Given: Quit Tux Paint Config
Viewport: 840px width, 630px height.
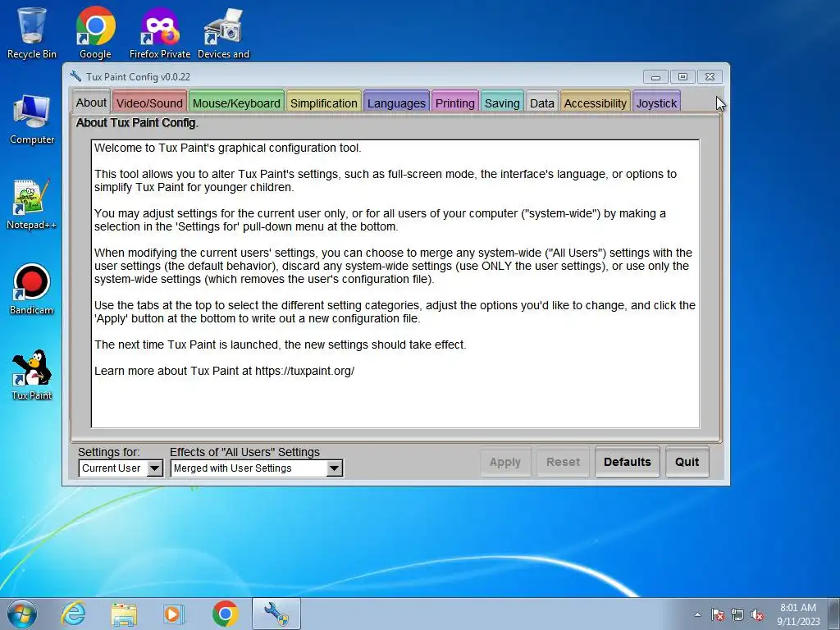Looking at the screenshot, I should pyautogui.click(x=687, y=462).
